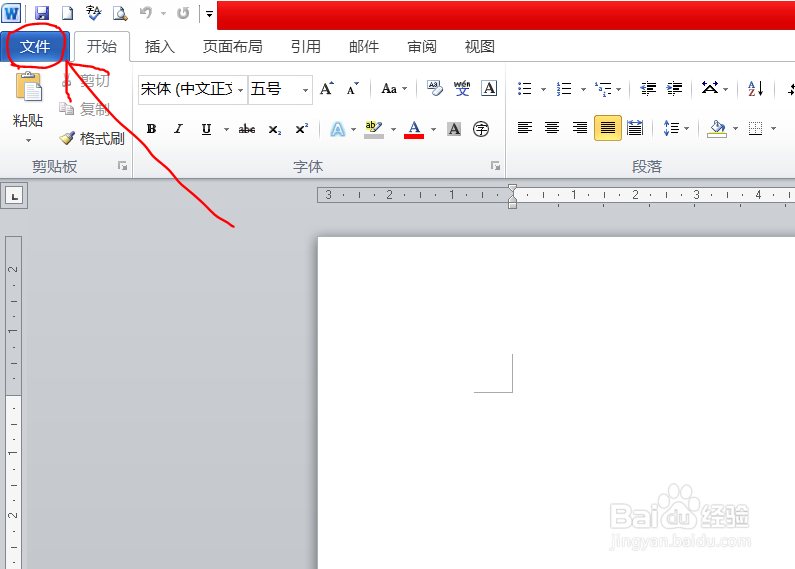Click the Shrink Font icon
The height and width of the screenshot is (569, 795).
(x=352, y=89)
